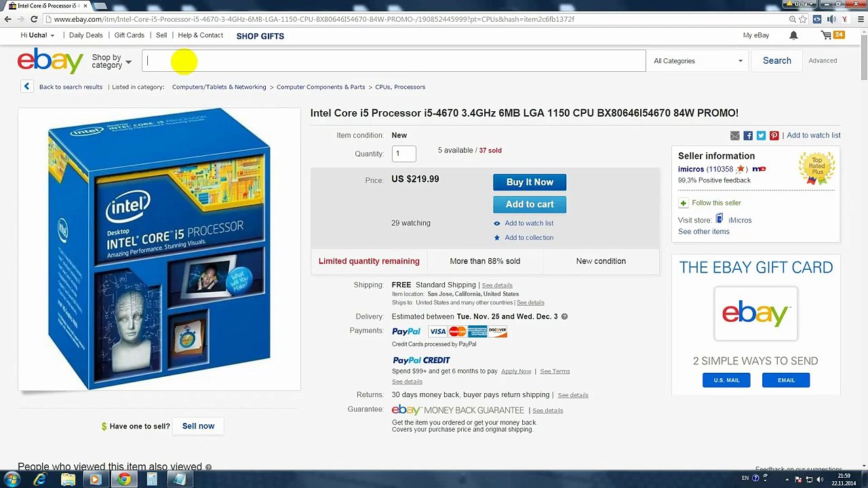
Task: Share item on Twitter icon
Action: (x=761, y=136)
